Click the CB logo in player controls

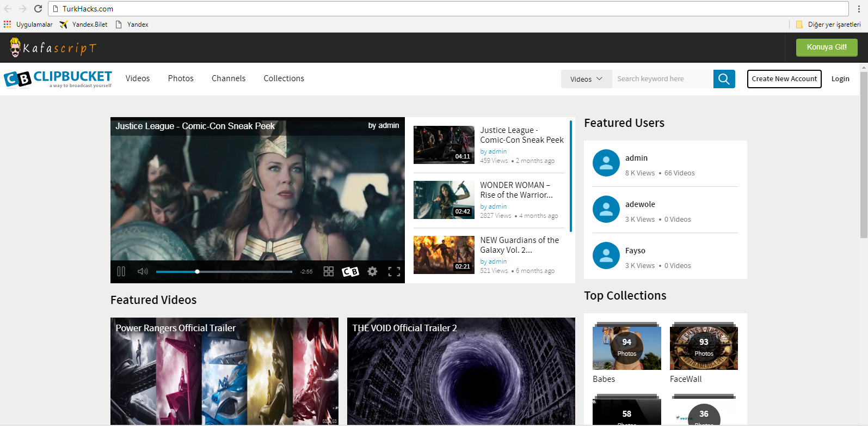(350, 271)
